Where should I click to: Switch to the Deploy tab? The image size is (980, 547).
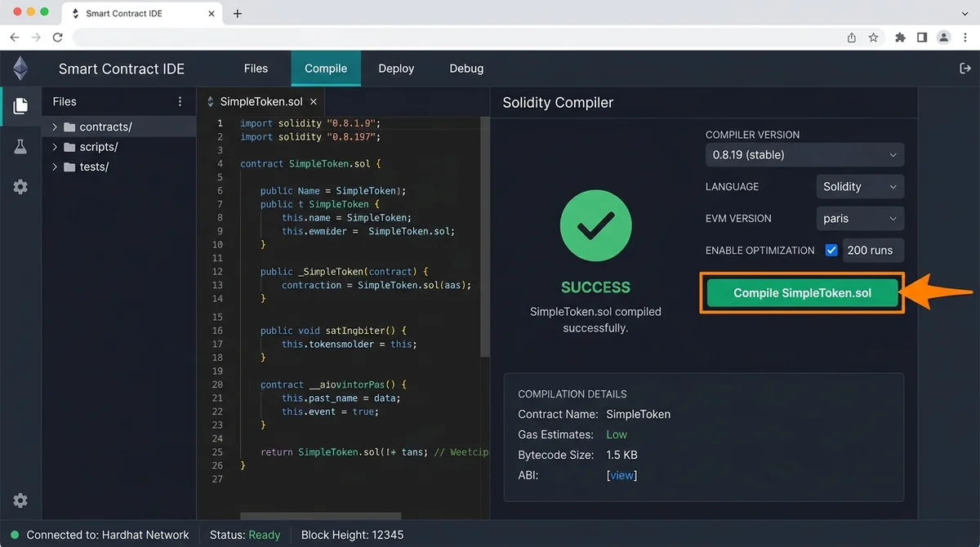(396, 69)
